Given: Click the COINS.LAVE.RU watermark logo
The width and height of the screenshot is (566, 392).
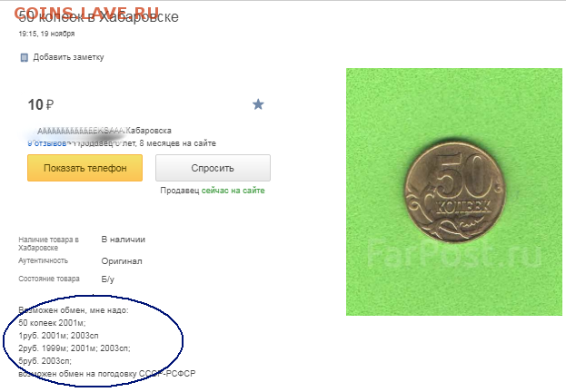Looking at the screenshot, I should (86, 13).
